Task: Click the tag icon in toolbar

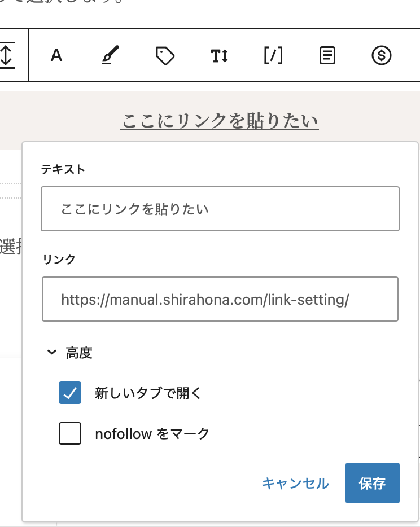Action: click(x=164, y=56)
